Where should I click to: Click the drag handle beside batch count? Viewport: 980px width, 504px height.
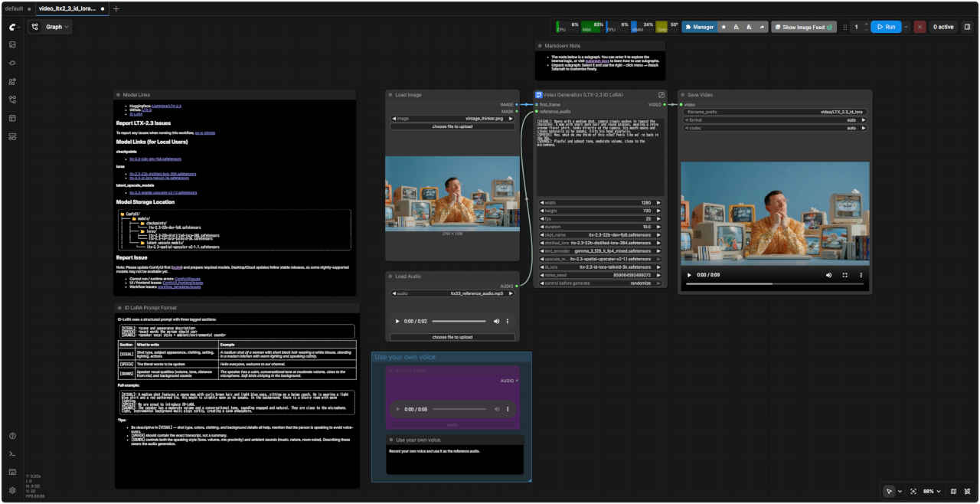845,27
